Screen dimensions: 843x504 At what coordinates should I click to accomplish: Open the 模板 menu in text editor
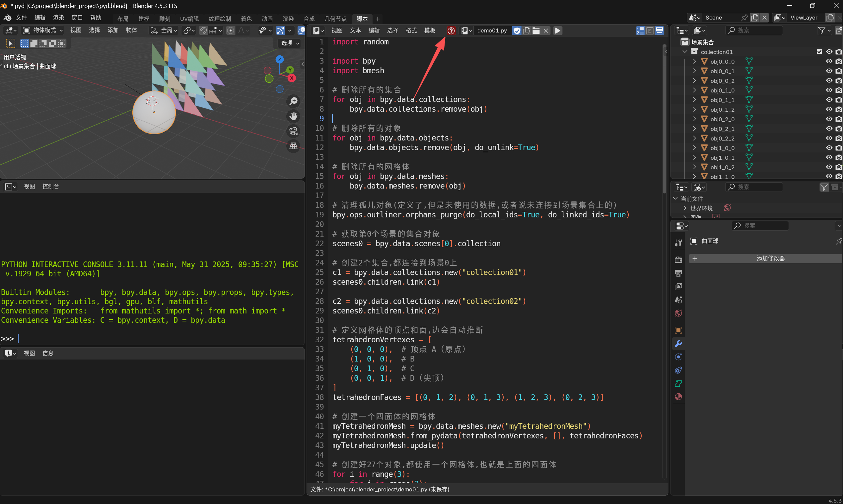coord(430,30)
